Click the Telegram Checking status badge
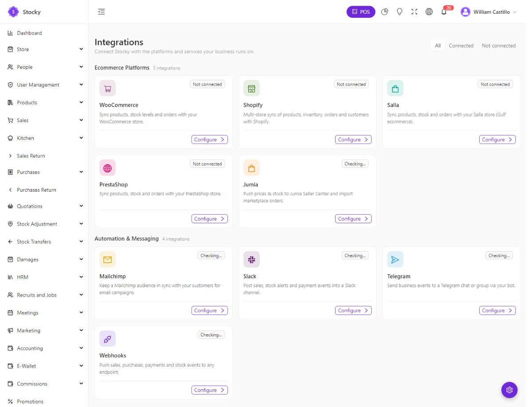 click(499, 256)
